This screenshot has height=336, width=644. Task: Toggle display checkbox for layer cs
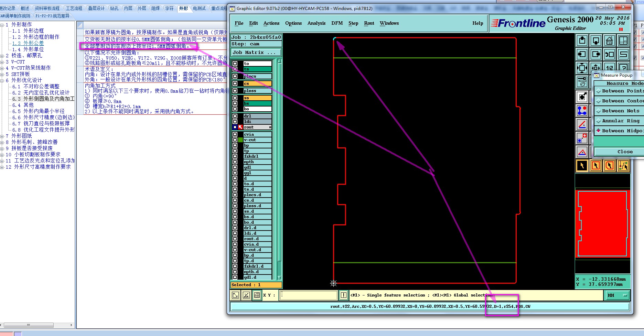[x=235, y=83]
